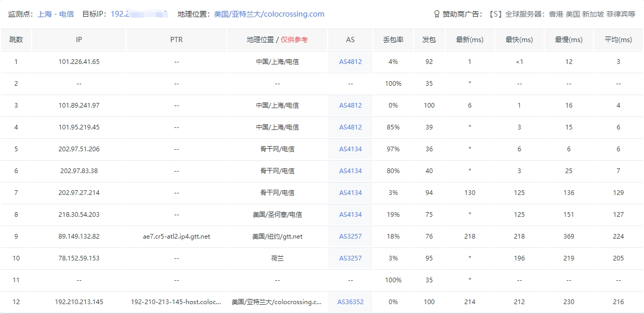644x314 pixels.
Task: Select IP 202.97.51.206 cell
Action: coord(79,149)
